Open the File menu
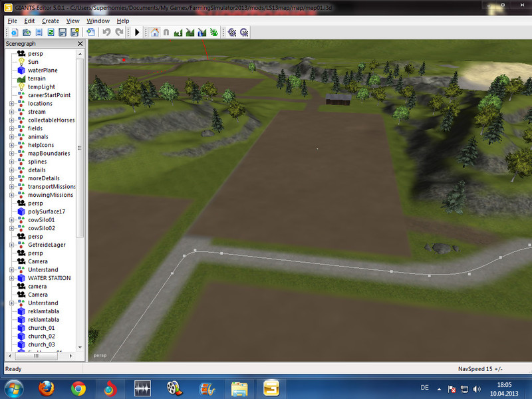Image resolution: width=532 pixels, height=399 pixels. (x=12, y=21)
